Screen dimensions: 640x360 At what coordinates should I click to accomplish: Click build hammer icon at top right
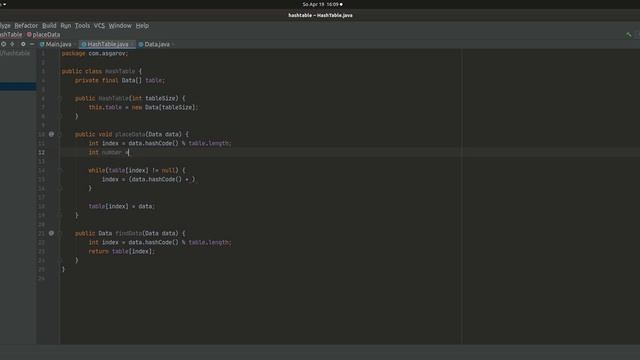point(629,35)
